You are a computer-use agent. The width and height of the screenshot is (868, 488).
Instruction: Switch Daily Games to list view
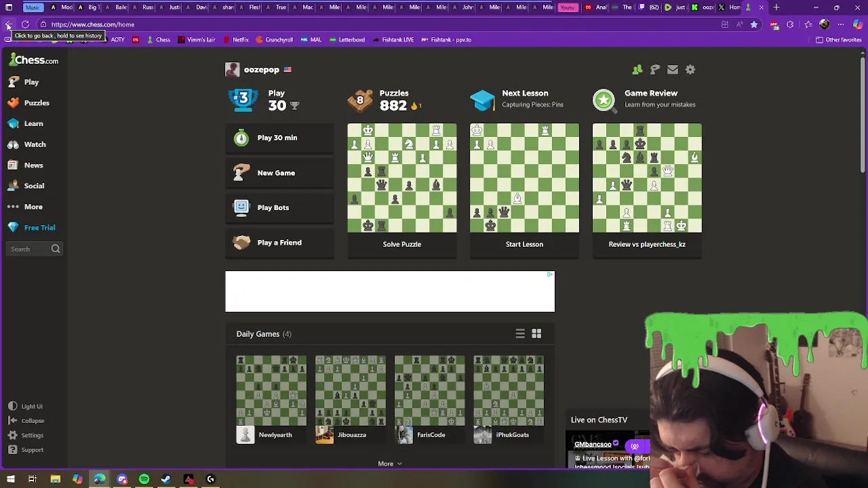(520, 333)
